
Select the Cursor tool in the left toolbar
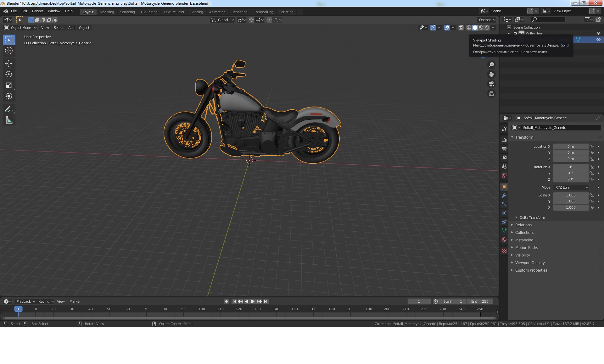tap(9, 51)
